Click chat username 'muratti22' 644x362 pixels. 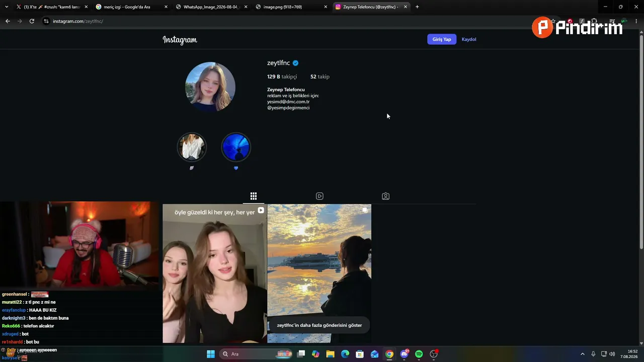pos(12,302)
